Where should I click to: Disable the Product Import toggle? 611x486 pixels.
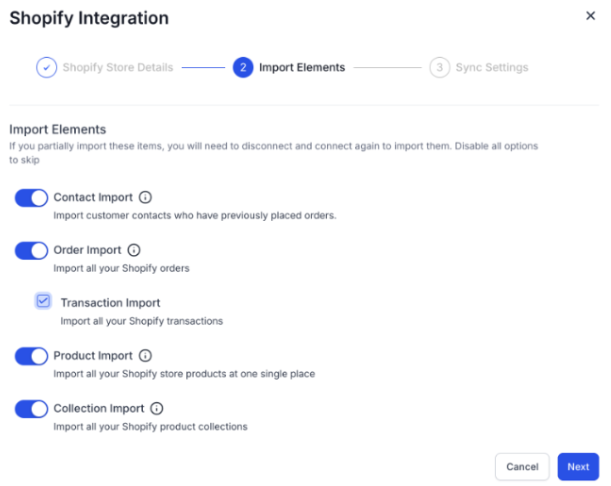(x=31, y=356)
